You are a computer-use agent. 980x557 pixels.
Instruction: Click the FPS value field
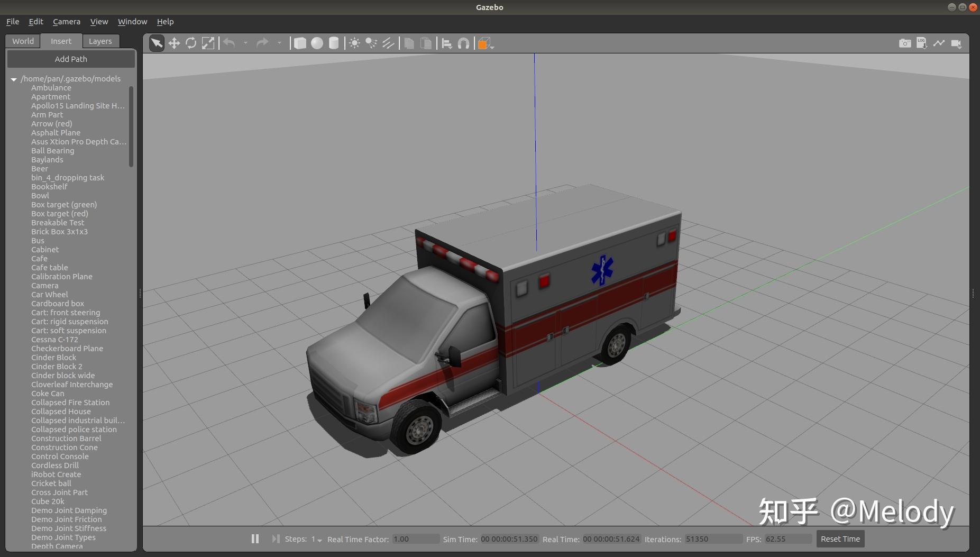tap(788, 539)
